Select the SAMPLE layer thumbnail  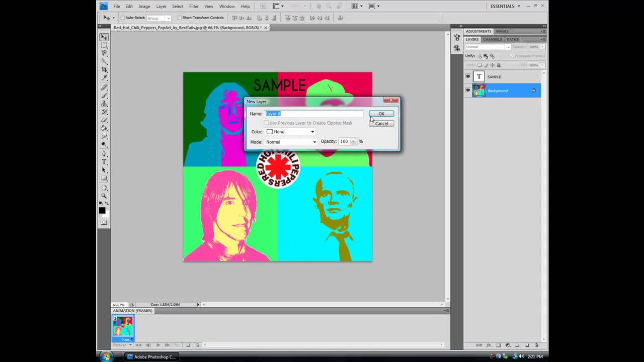click(x=479, y=76)
